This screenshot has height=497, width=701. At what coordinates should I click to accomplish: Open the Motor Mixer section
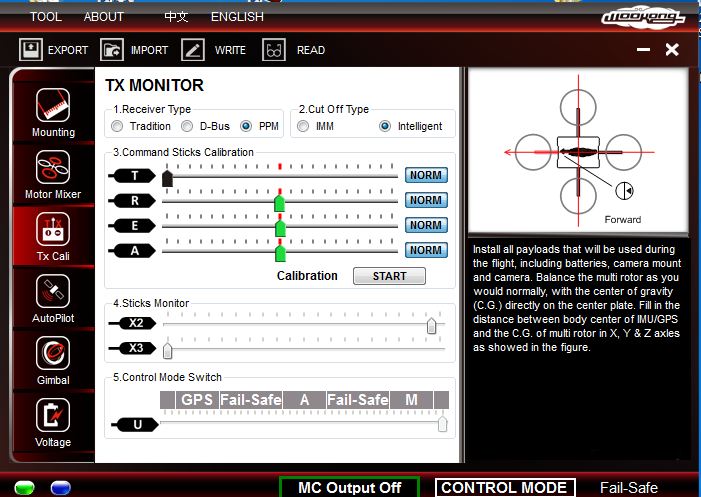pyautogui.click(x=53, y=166)
